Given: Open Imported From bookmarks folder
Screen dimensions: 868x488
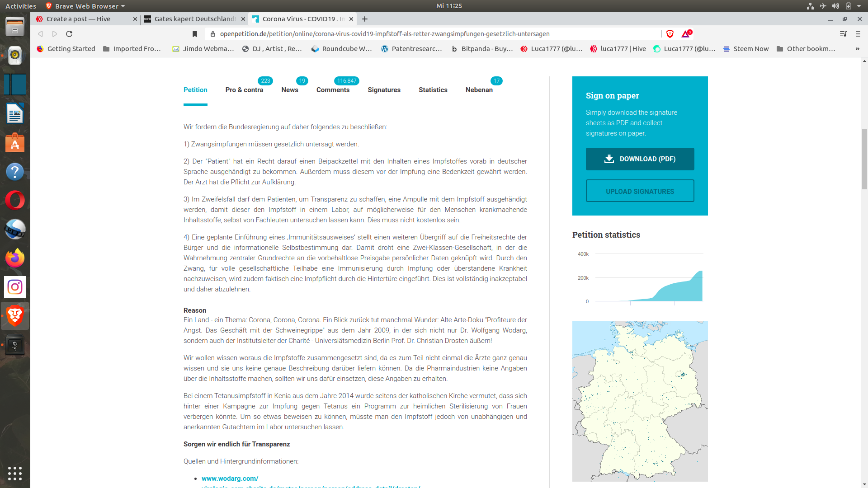Looking at the screenshot, I should tap(132, 49).
